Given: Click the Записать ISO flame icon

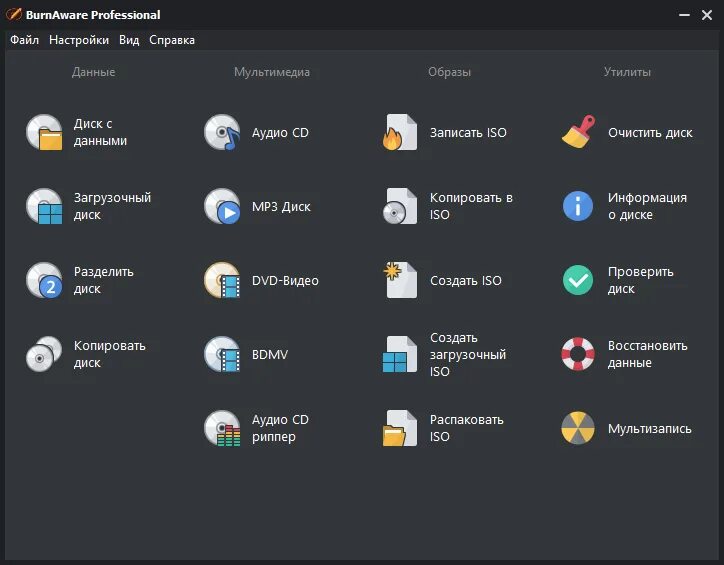Looking at the screenshot, I should point(400,132).
